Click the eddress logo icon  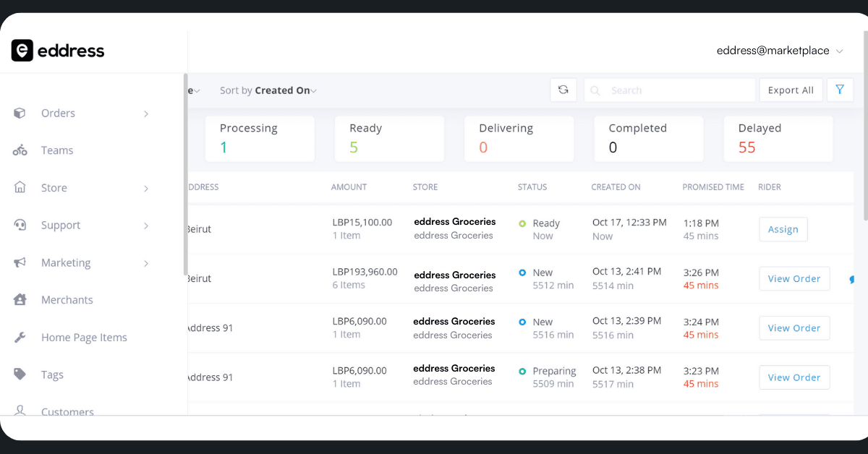(x=22, y=51)
